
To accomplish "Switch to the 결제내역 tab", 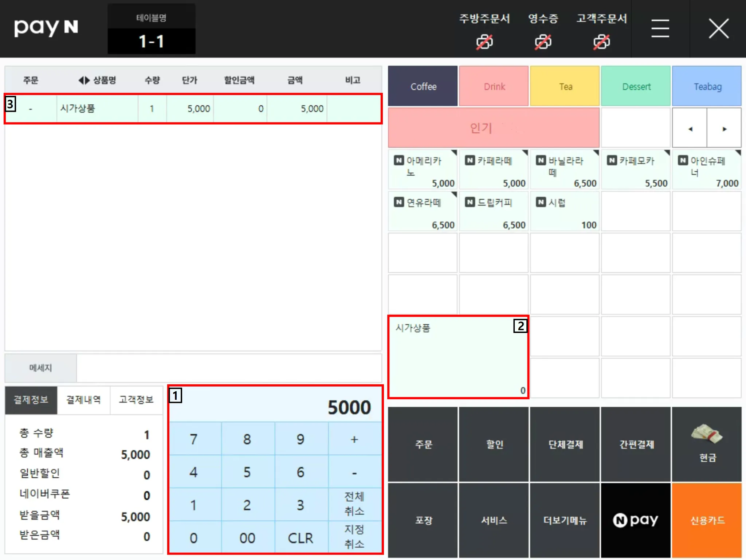I will (x=83, y=400).
